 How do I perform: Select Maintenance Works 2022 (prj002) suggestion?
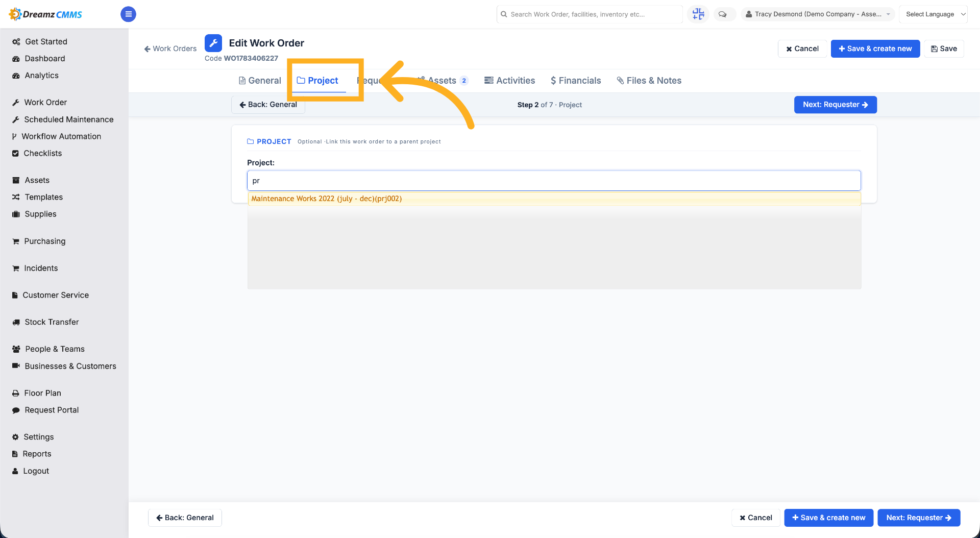tap(554, 199)
